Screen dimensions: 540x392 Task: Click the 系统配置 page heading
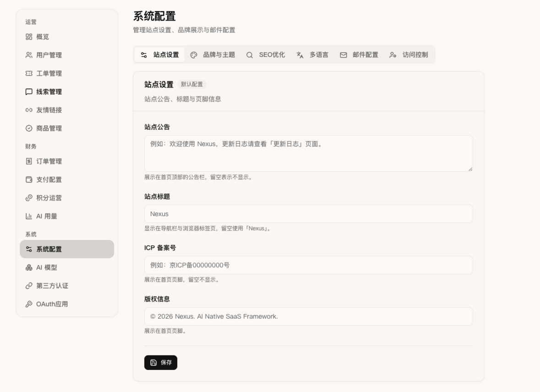[x=154, y=16]
